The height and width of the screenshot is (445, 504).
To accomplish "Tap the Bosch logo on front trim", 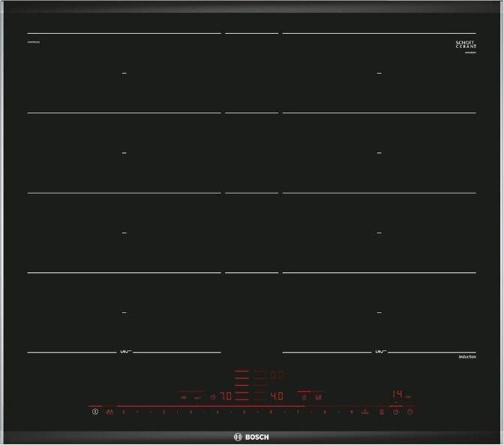I will coord(251,437).
